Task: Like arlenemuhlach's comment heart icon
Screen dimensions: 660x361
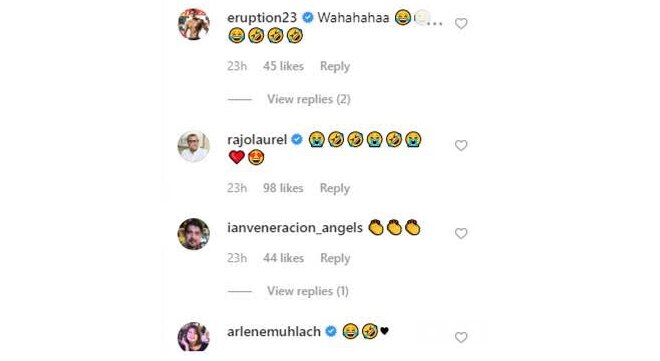Action: point(461,337)
